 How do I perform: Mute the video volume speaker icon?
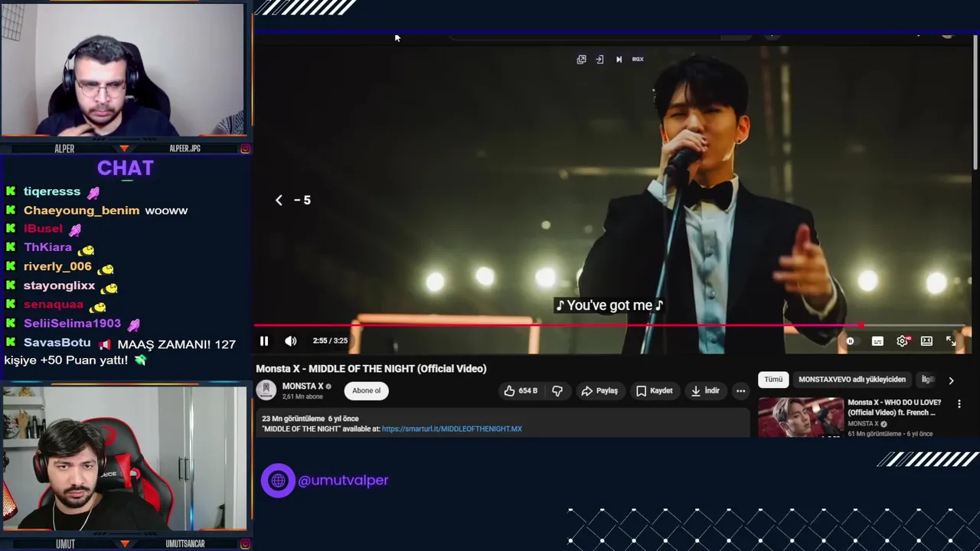[x=291, y=341]
